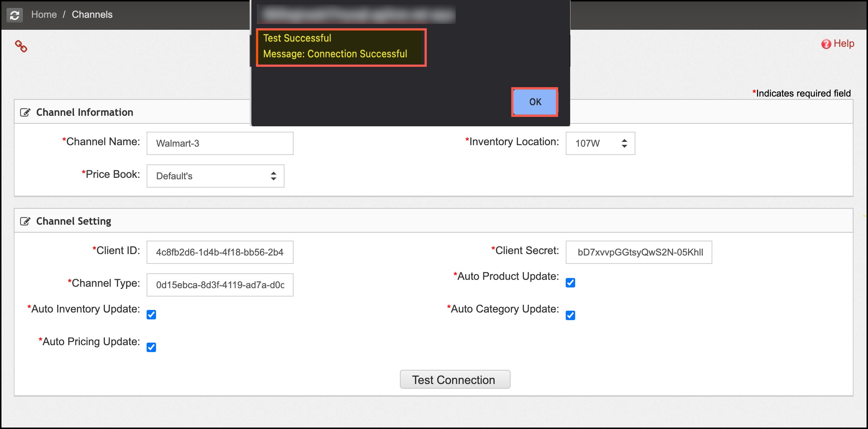Click the Client ID input field
This screenshot has height=429, width=868.
[220, 252]
